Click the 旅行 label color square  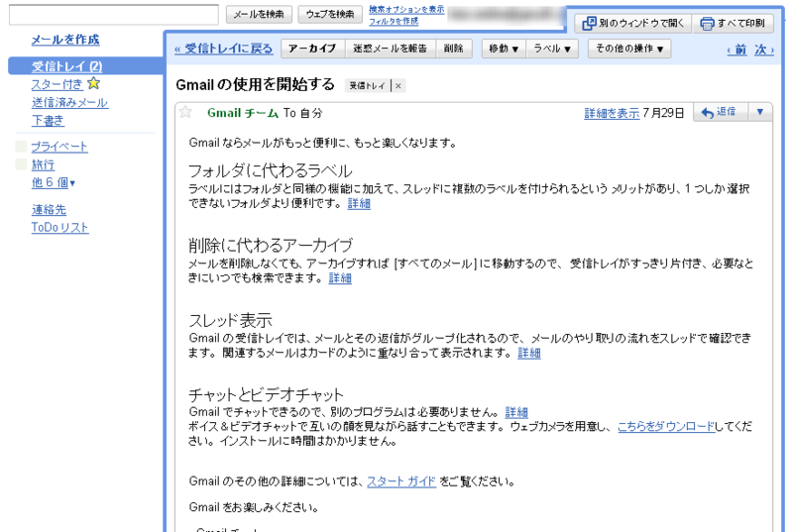point(21,164)
